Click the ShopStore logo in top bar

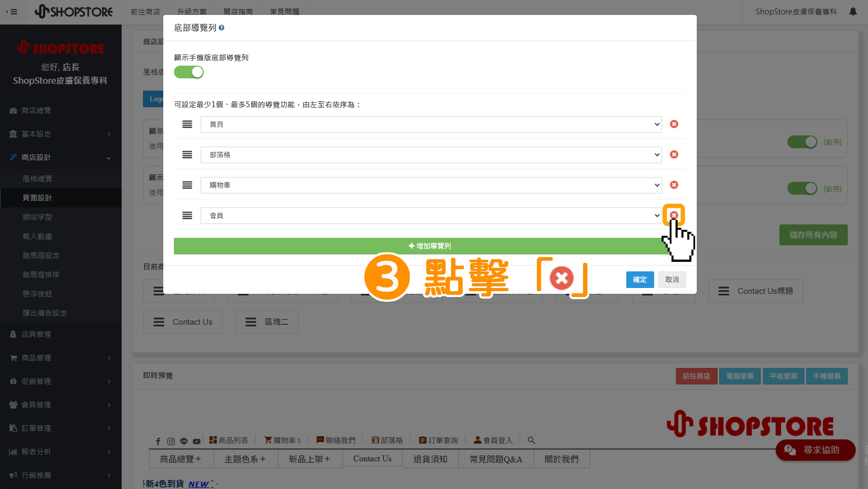pyautogui.click(x=74, y=11)
